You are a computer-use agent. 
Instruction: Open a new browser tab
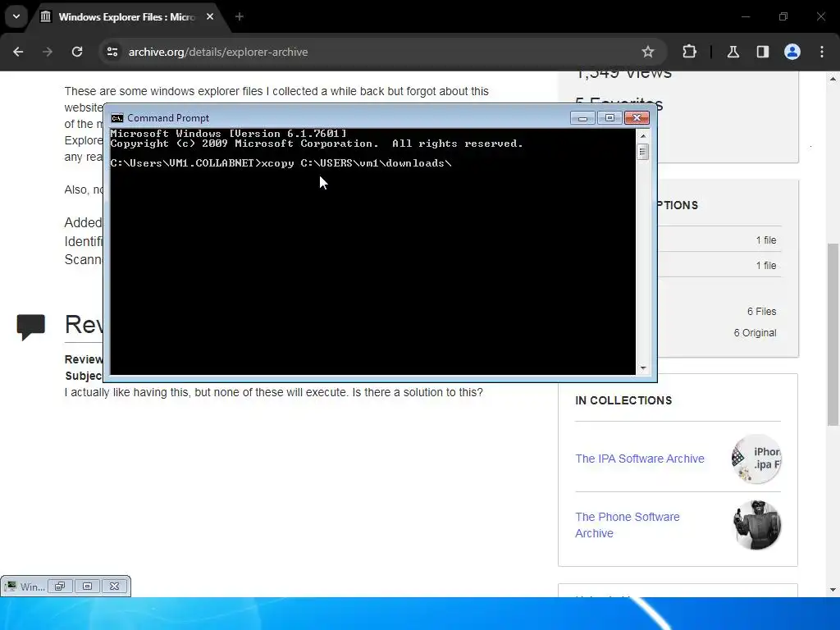tap(240, 16)
